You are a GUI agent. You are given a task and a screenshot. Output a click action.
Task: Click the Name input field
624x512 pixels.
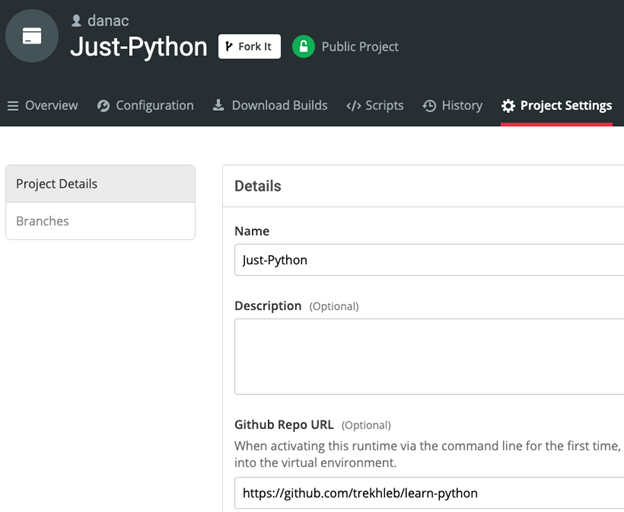[429, 260]
